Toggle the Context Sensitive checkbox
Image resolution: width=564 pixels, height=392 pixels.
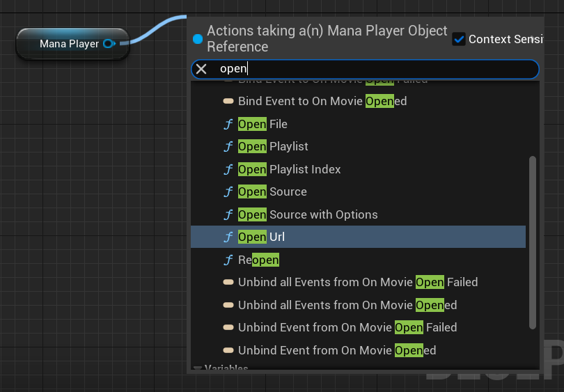[x=459, y=39]
